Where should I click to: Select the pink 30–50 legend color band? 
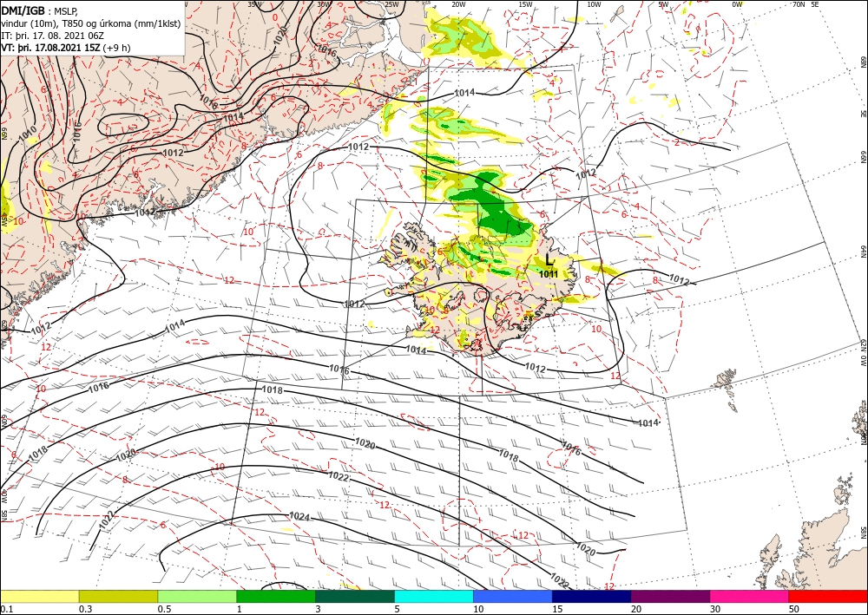tap(750, 596)
